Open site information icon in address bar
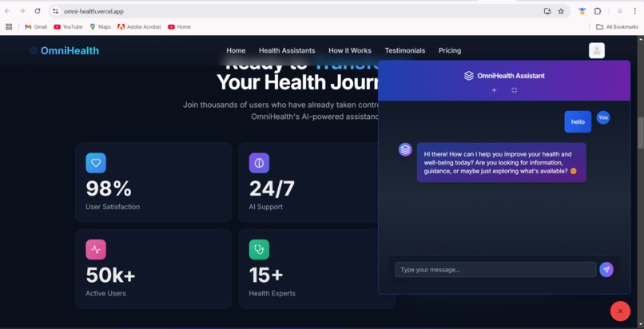The height and width of the screenshot is (329, 644). (x=55, y=11)
